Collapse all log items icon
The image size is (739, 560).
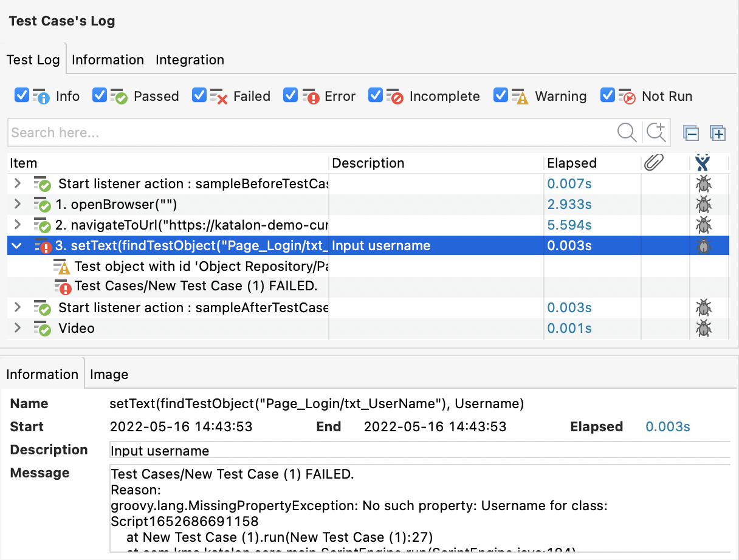[692, 133]
